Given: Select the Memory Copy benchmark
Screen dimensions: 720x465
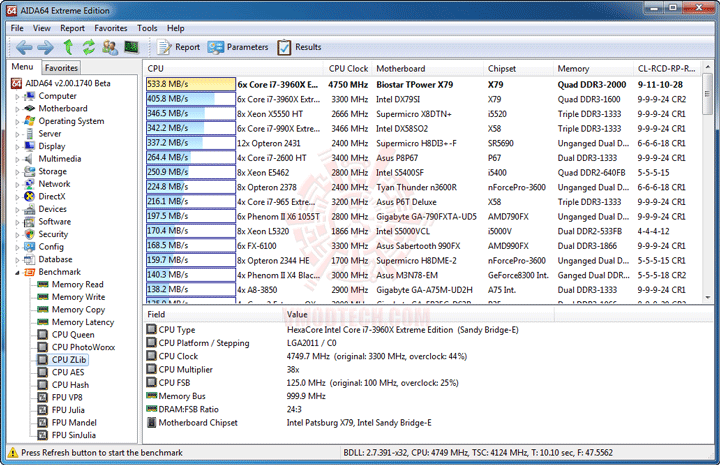Looking at the screenshot, I should (x=71, y=309).
